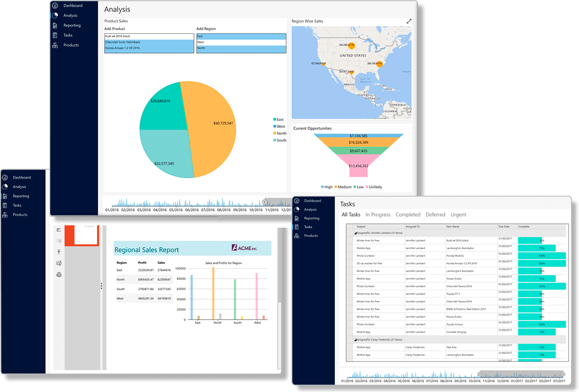Image resolution: width=579 pixels, height=392 pixels.
Task: Click Analysis pie icon in Analysis window sidebar
Action: tap(55, 16)
